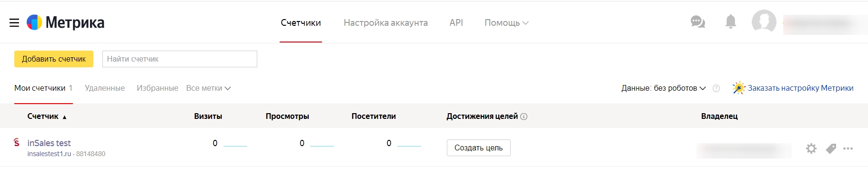This screenshot has width=868, height=180.
Task: Open the inSales test counter link
Action: click(x=49, y=143)
